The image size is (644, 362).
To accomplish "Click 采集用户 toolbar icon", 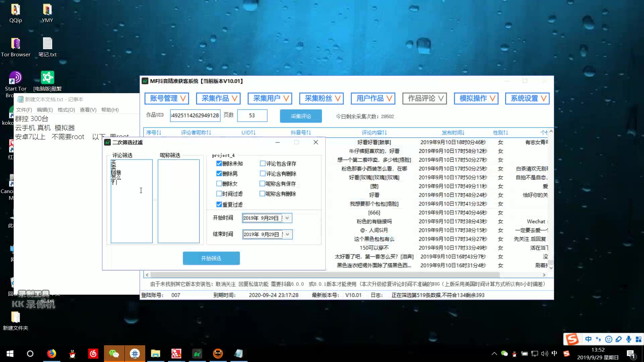I will pos(270,98).
